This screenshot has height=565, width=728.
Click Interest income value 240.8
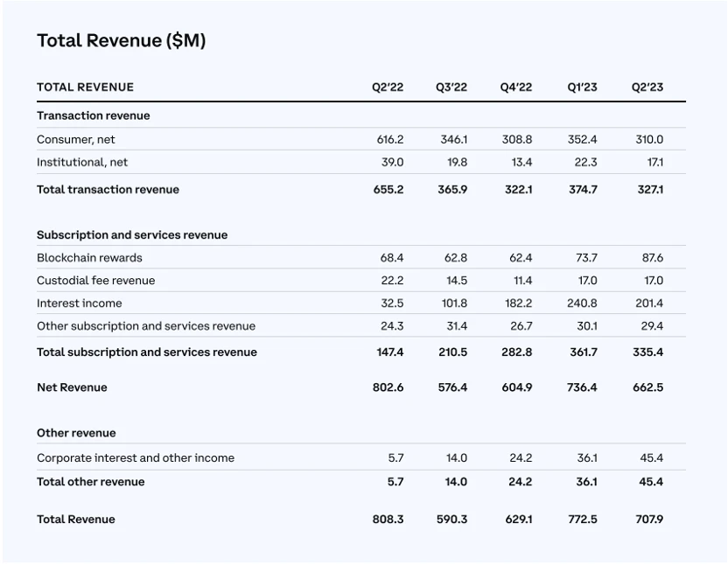click(582, 303)
